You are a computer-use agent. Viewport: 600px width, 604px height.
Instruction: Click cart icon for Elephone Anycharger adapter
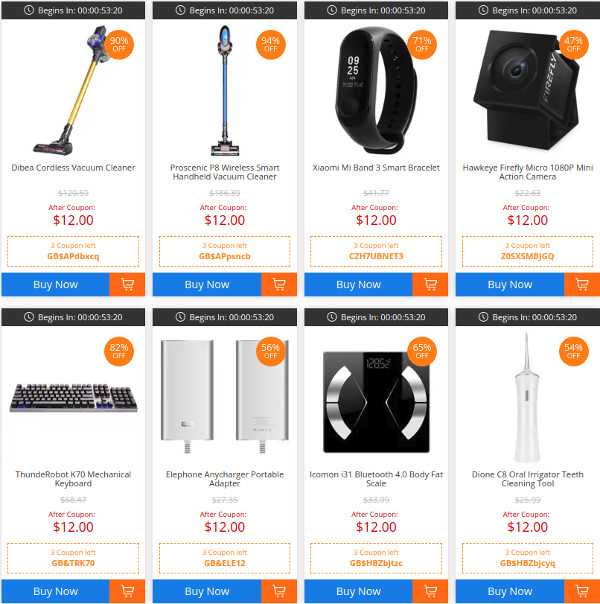[279, 591]
